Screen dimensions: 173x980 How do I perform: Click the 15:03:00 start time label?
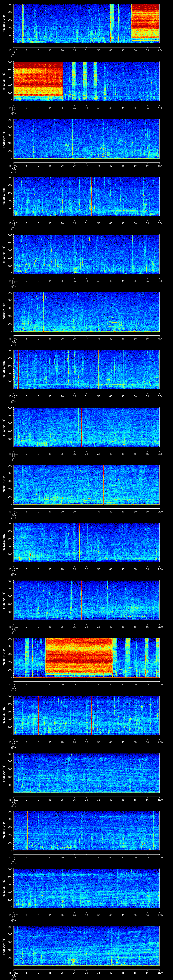13,166
